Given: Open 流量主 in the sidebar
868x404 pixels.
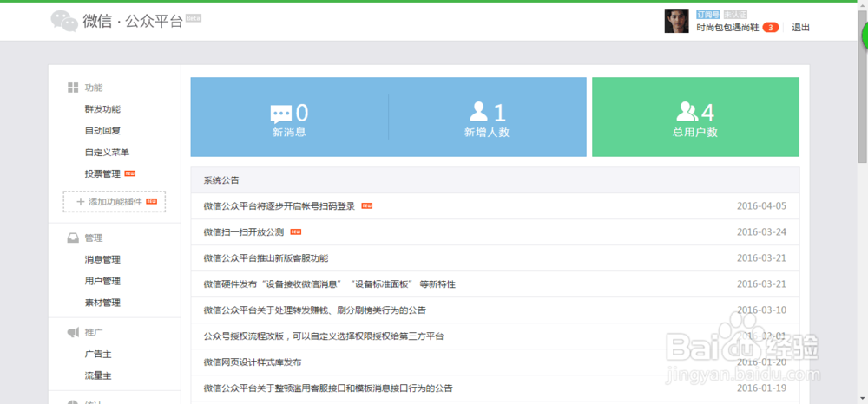Looking at the screenshot, I should tap(98, 375).
